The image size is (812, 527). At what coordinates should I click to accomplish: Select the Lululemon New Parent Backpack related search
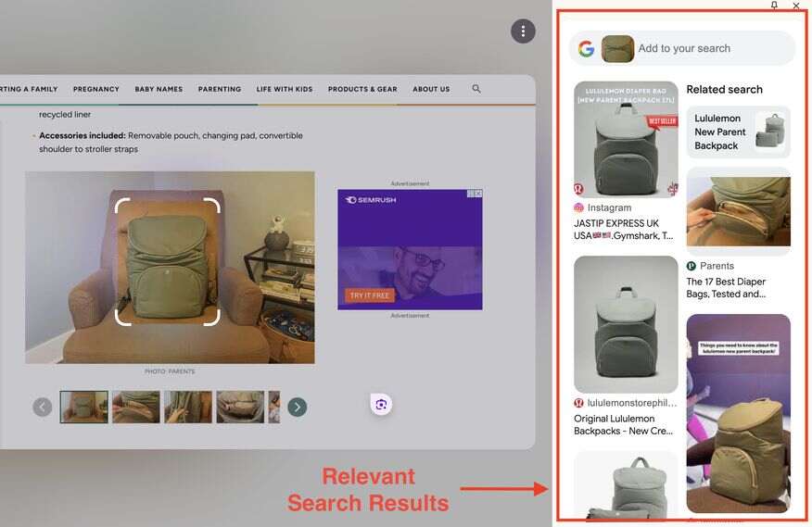point(739,132)
